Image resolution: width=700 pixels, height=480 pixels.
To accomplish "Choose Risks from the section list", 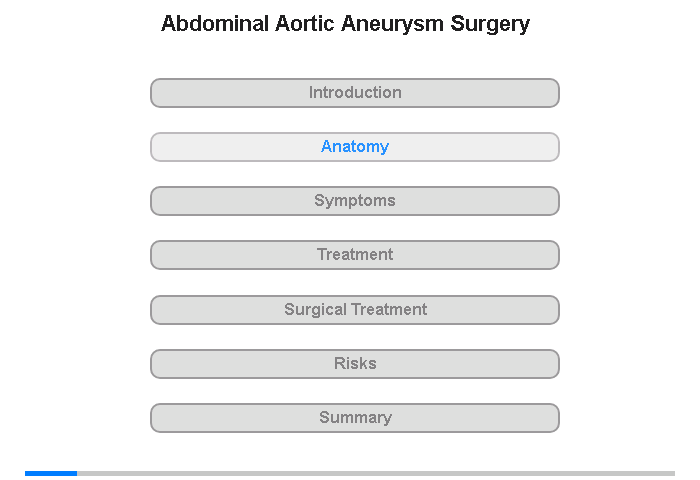I will tap(355, 364).
